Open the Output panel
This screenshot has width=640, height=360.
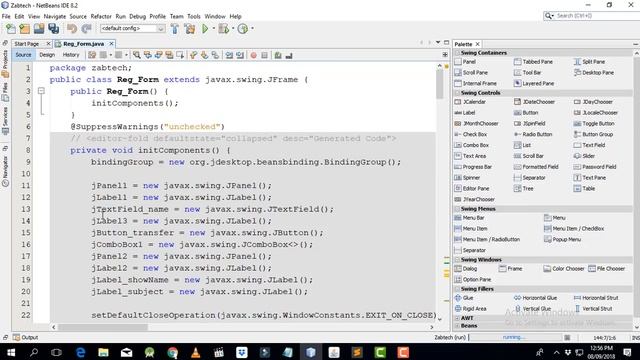[x=25, y=338]
